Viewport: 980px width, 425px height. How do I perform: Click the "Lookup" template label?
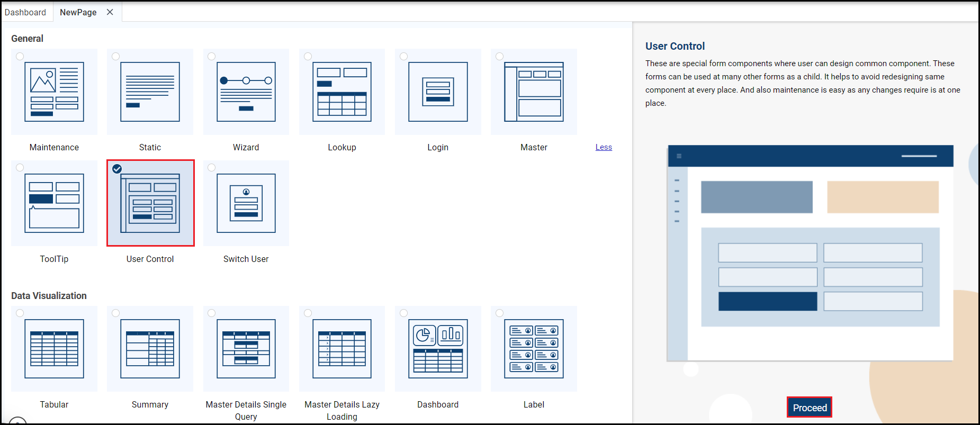pyautogui.click(x=342, y=148)
